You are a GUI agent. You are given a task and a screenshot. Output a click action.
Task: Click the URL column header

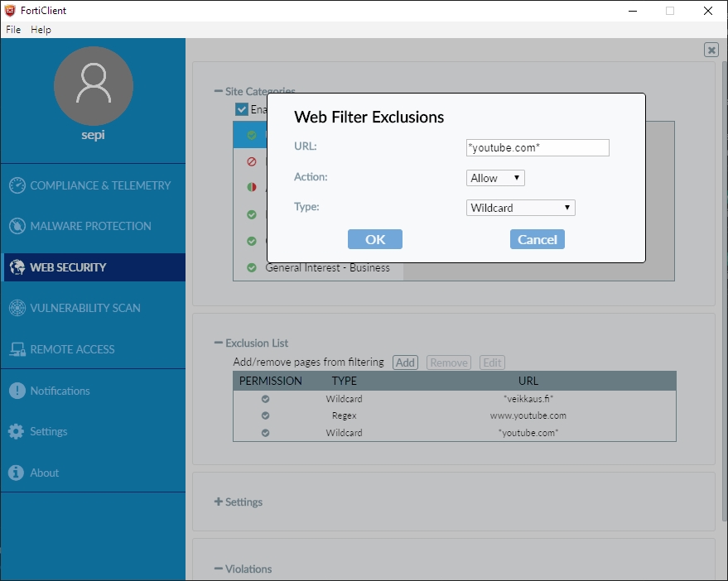(528, 381)
